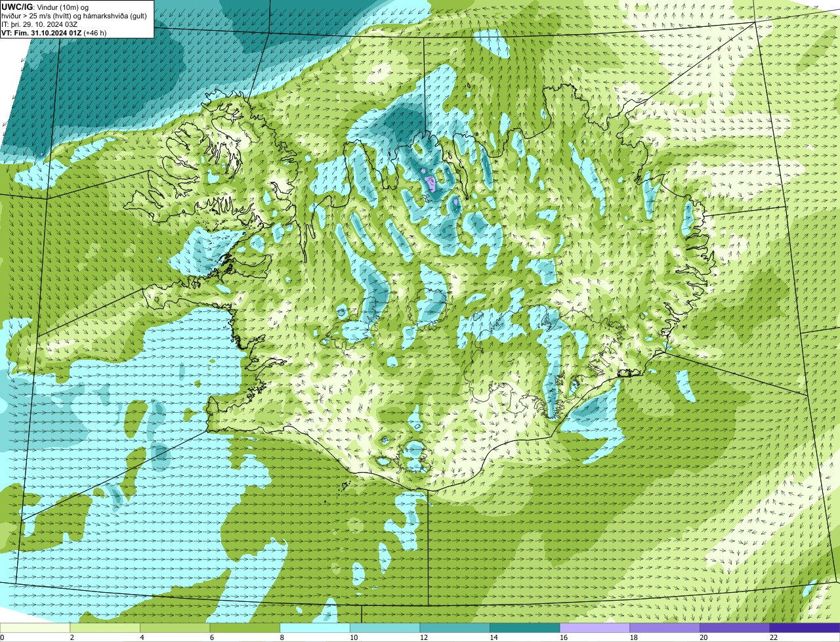
Task: Click the light cyan 8–10 m/s legend swatch
Action: point(315,628)
